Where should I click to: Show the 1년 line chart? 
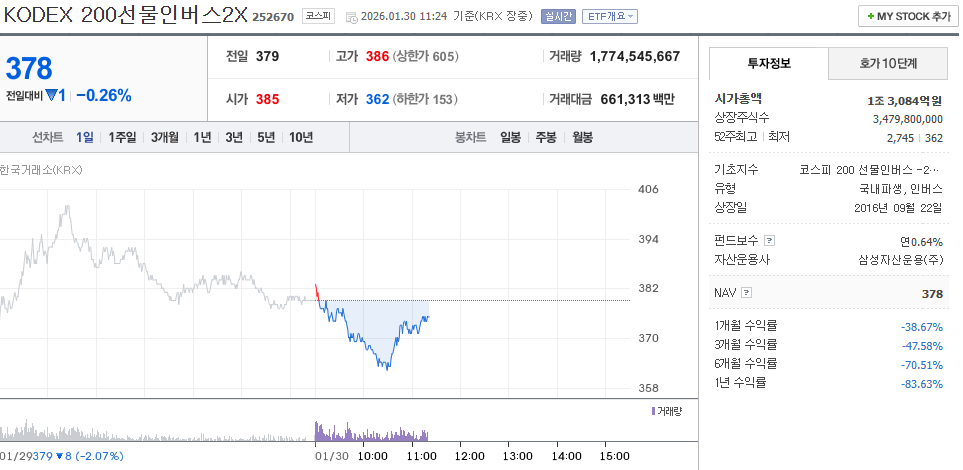pos(203,137)
